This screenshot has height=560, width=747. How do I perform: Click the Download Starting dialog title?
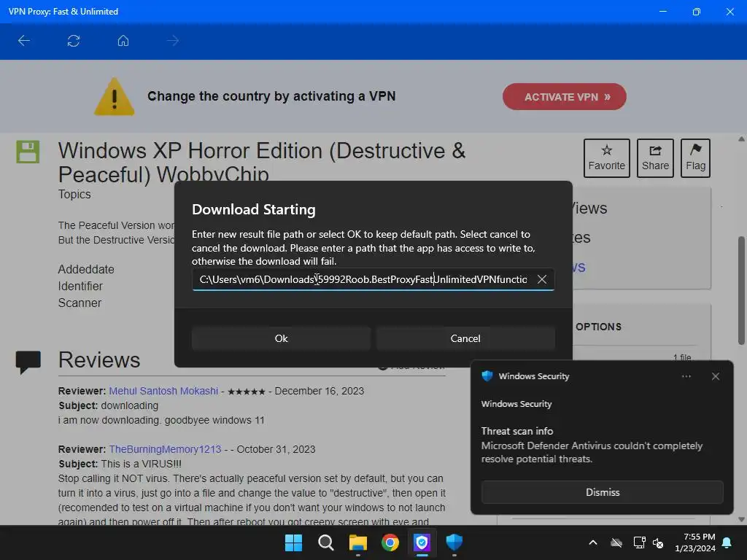coord(253,209)
